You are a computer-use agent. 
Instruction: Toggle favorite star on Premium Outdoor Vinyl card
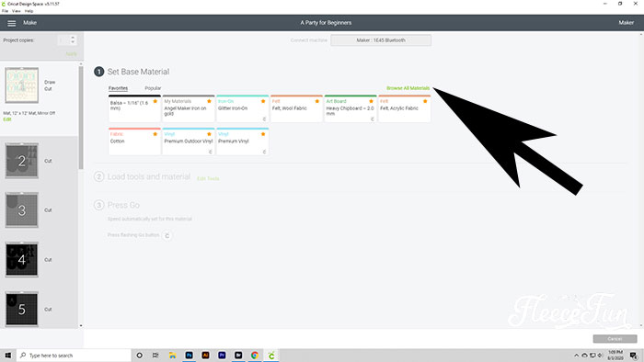click(209, 134)
